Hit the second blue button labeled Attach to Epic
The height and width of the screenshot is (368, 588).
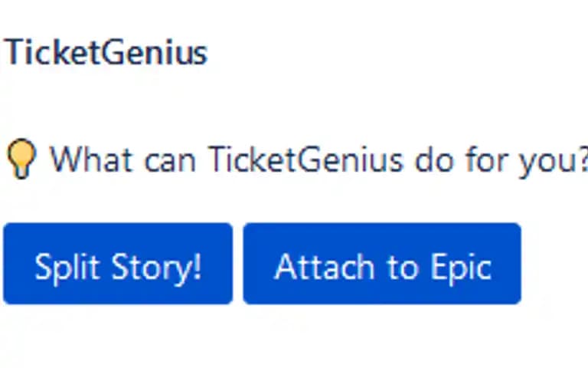click(x=382, y=264)
